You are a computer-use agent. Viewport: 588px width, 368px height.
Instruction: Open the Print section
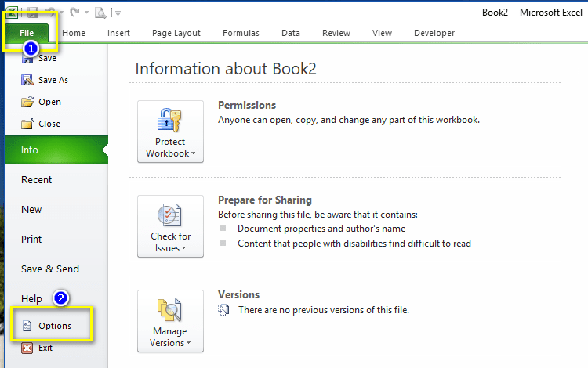point(31,239)
